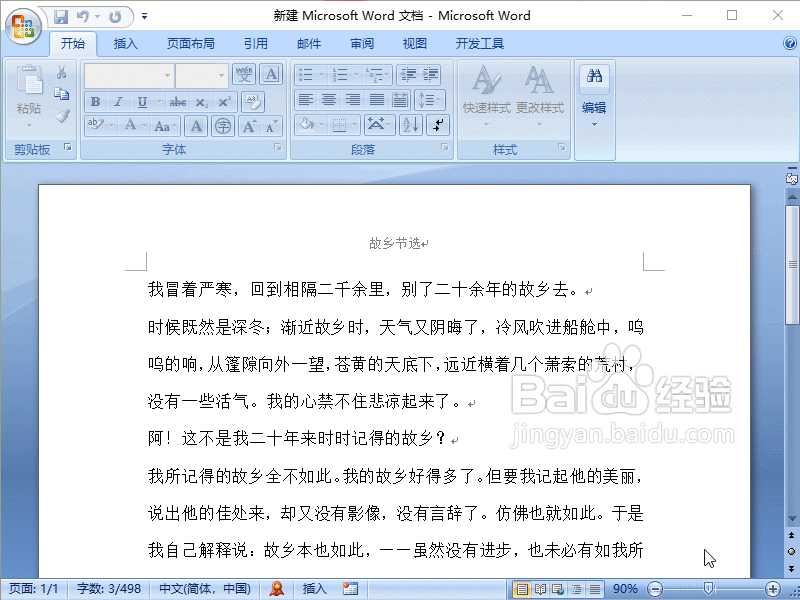Open the change case Aa menu
This screenshot has width=800, height=600.
coord(166,126)
